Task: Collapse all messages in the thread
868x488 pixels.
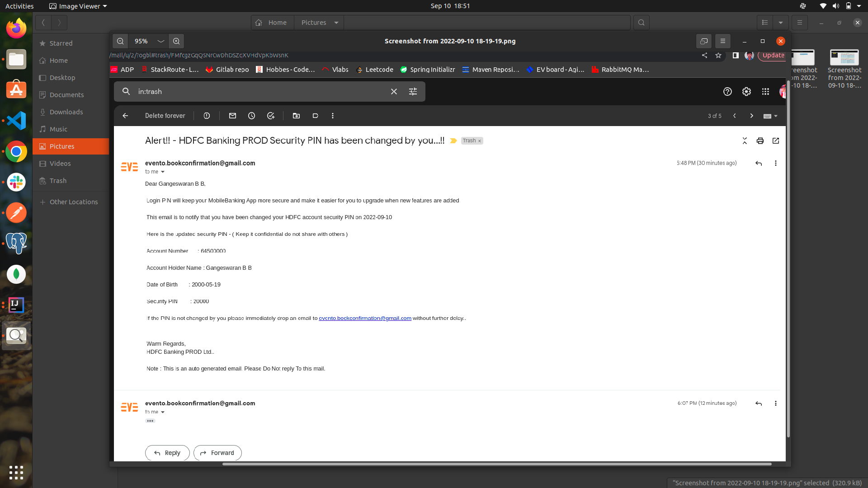Action: point(744,141)
